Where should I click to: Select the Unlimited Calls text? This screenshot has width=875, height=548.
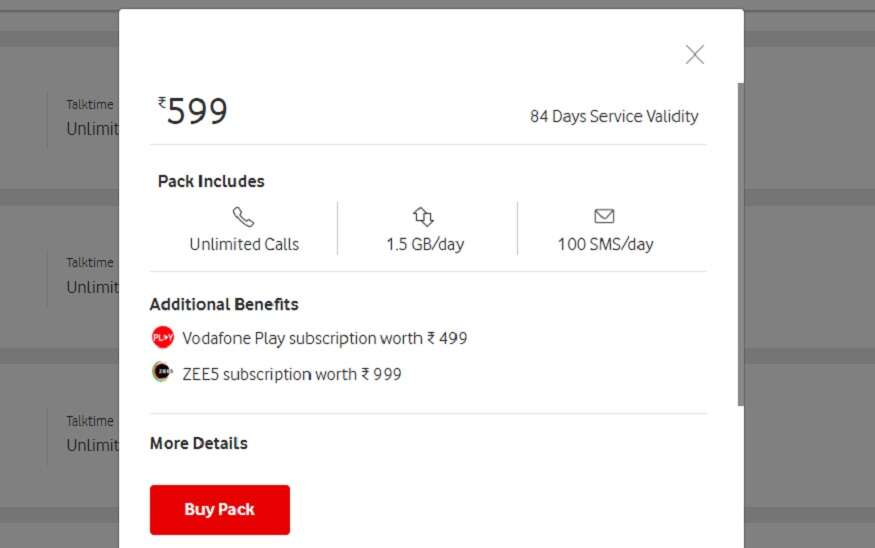(x=244, y=244)
